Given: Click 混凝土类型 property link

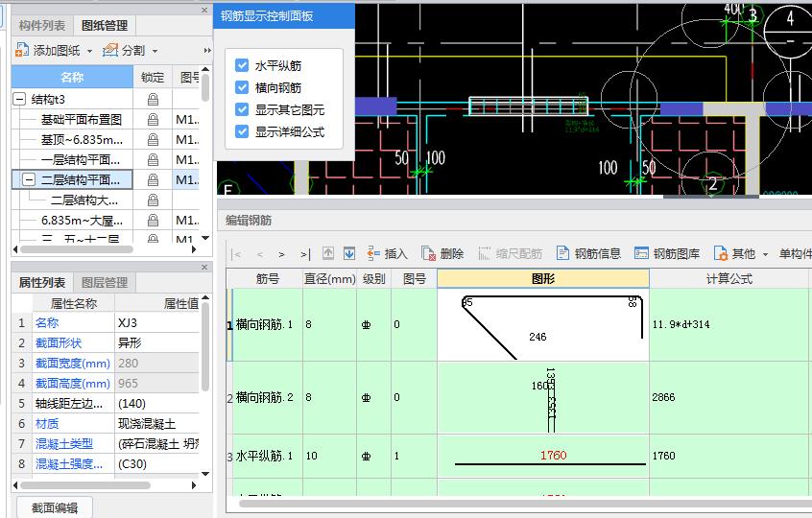Looking at the screenshot, I should (x=64, y=443).
